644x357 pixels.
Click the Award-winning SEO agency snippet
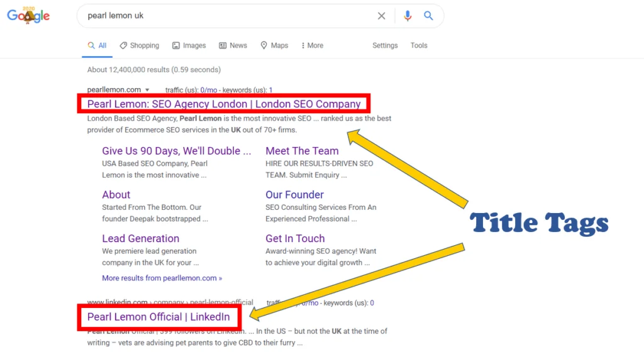321,257
